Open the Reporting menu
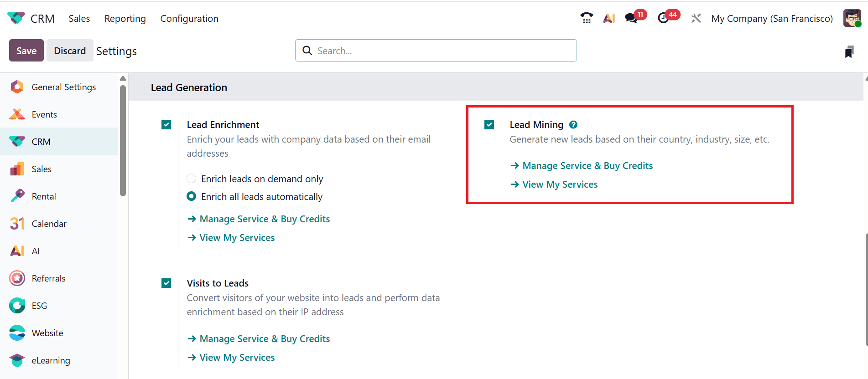The height and width of the screenshot is (379, 868). click(125, 19)
